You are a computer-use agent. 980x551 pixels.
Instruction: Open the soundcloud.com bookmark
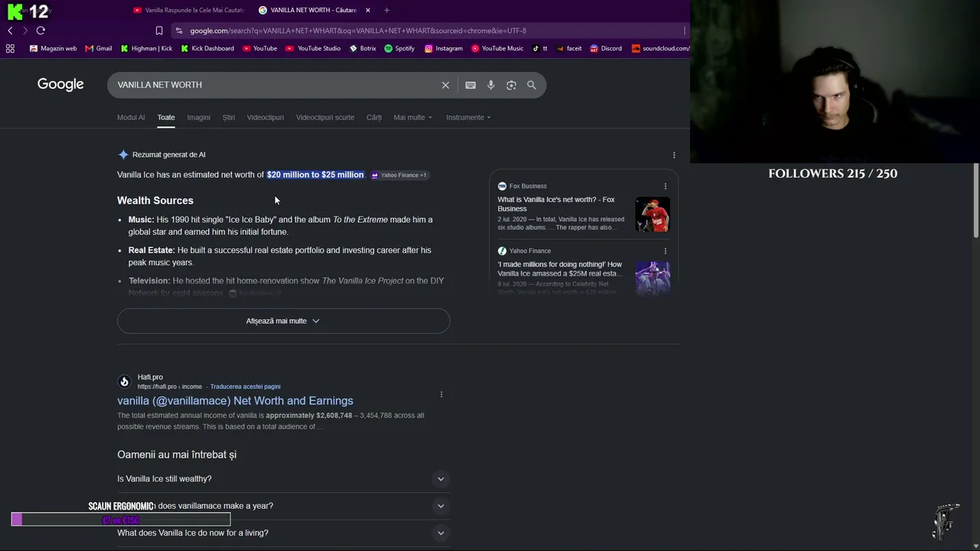point(661,48)
